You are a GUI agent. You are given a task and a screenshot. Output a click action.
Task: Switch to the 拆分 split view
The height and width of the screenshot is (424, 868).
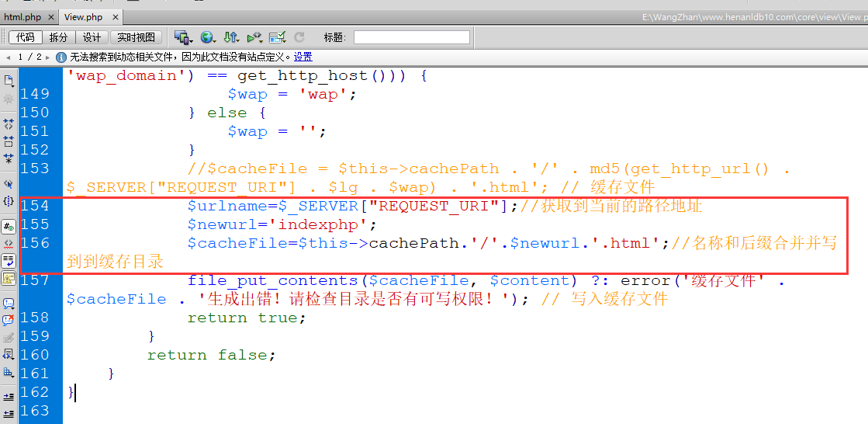tap(59, 37)
